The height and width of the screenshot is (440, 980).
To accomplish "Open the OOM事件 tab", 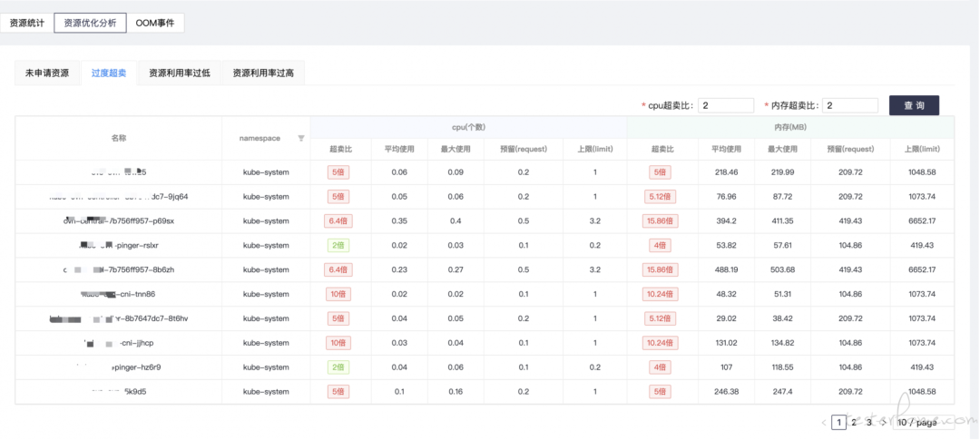I will [x=154, y=23].
